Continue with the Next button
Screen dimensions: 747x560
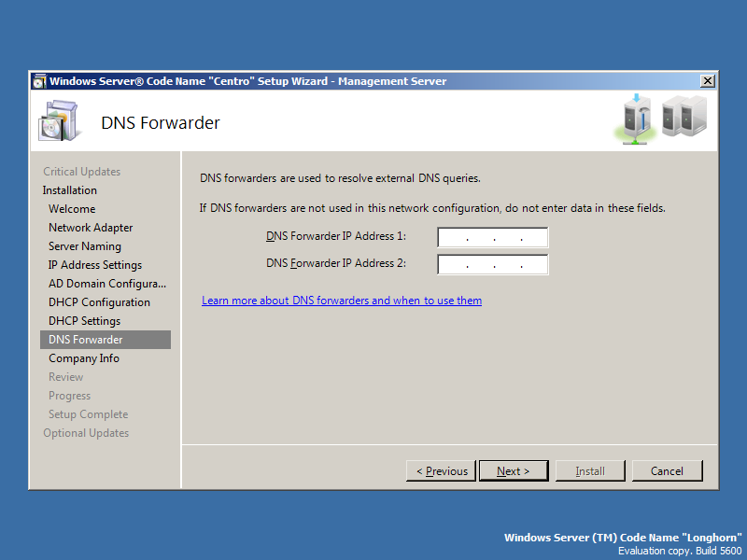514,471
